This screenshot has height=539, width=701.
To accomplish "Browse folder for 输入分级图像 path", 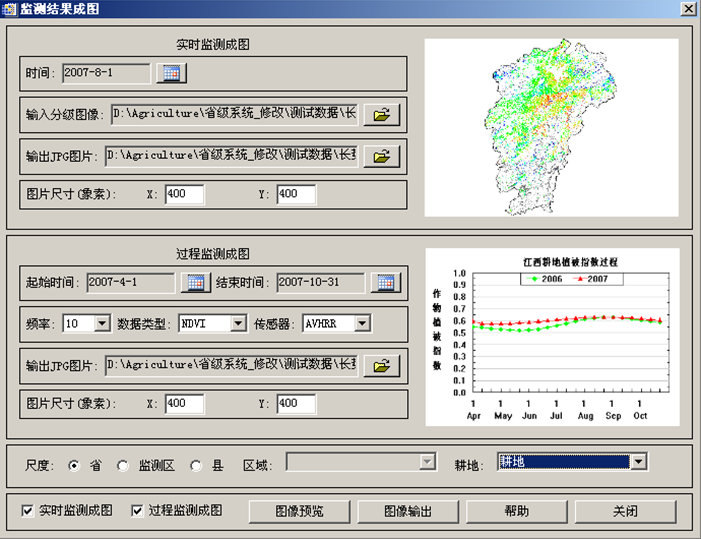I will 381,114.
